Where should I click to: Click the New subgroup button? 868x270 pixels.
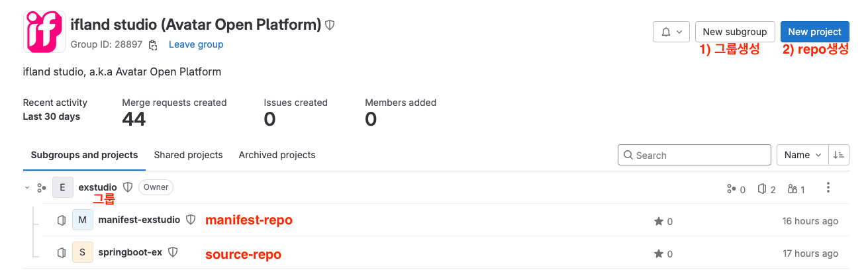pos(735,32)
